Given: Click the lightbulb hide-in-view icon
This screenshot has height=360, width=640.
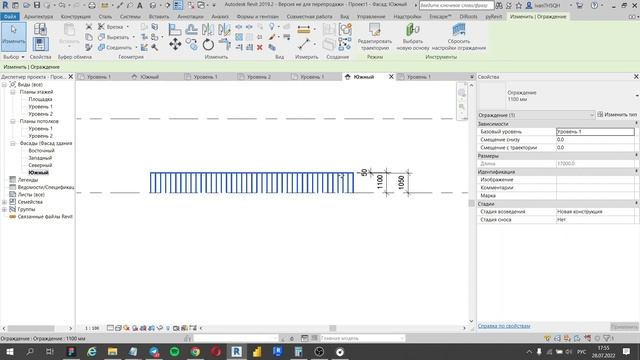Looking at the screenshot, I should coord(272,27).
